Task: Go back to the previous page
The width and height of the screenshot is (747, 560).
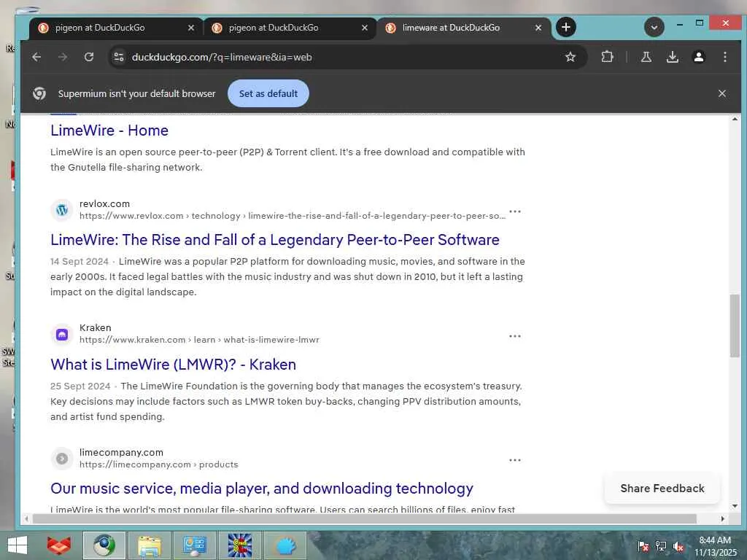Action: pyautogui.click(x=36, y=57)
